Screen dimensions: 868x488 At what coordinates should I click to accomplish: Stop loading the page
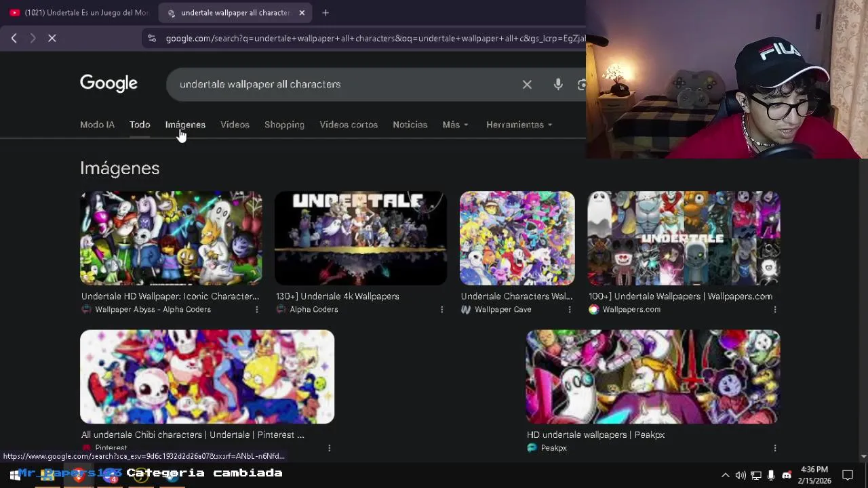[x=52, y=39]
